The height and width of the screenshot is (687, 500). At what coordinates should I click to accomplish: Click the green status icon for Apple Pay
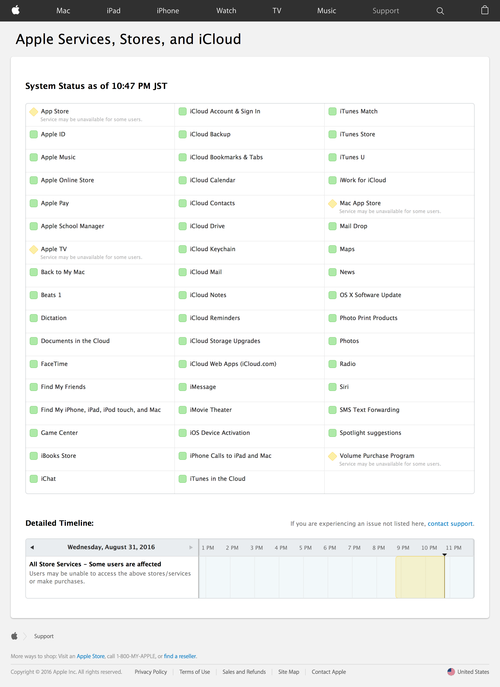(x=34, y=203)
